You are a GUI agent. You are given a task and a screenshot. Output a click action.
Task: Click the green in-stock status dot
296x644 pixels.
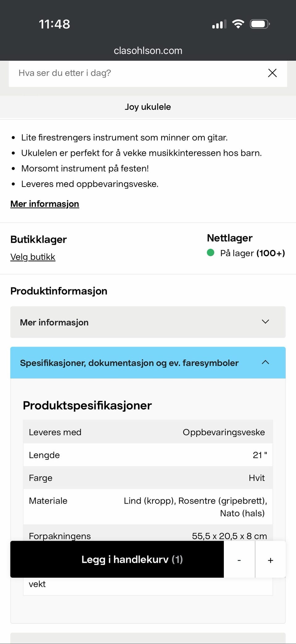(x=211, y=253)
